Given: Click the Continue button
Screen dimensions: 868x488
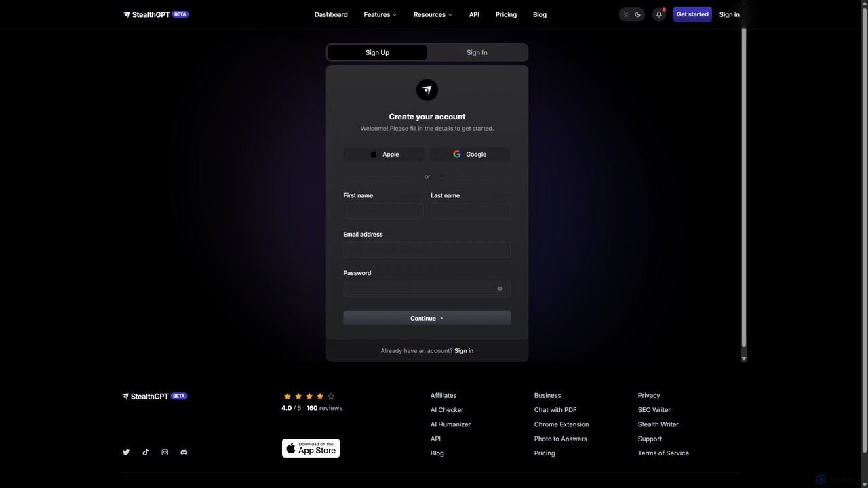Looking at the screenshot, I should (x=427, y=318).
